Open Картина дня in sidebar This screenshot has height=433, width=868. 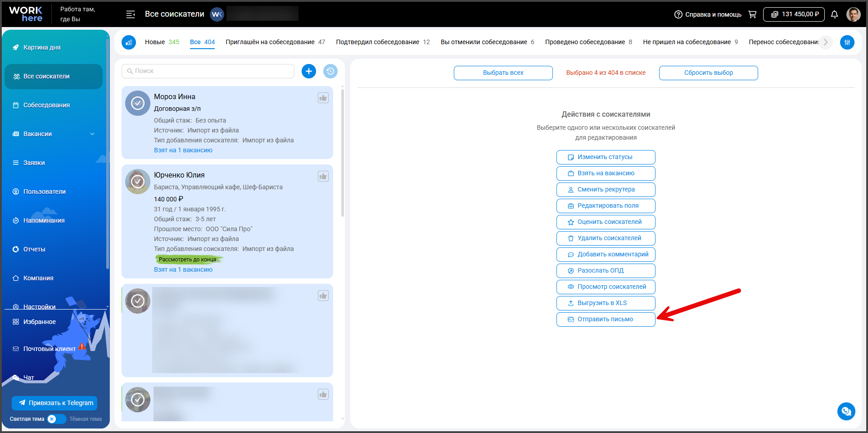coord(54,47)
